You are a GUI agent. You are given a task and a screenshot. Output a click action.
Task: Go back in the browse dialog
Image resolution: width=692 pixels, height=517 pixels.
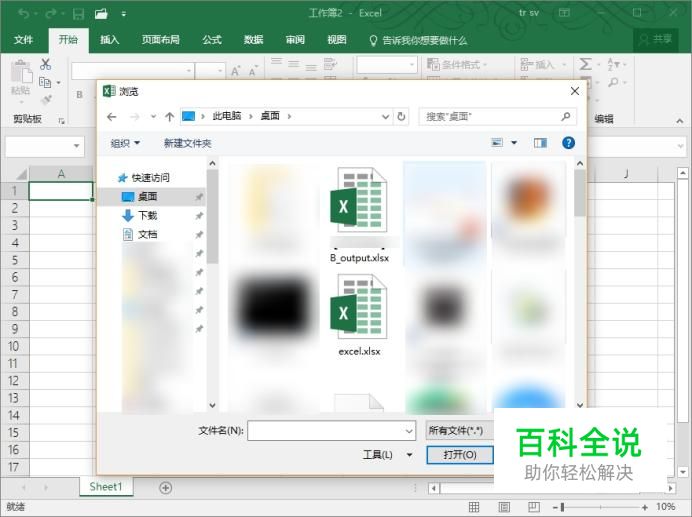click(x=112, y=117)
